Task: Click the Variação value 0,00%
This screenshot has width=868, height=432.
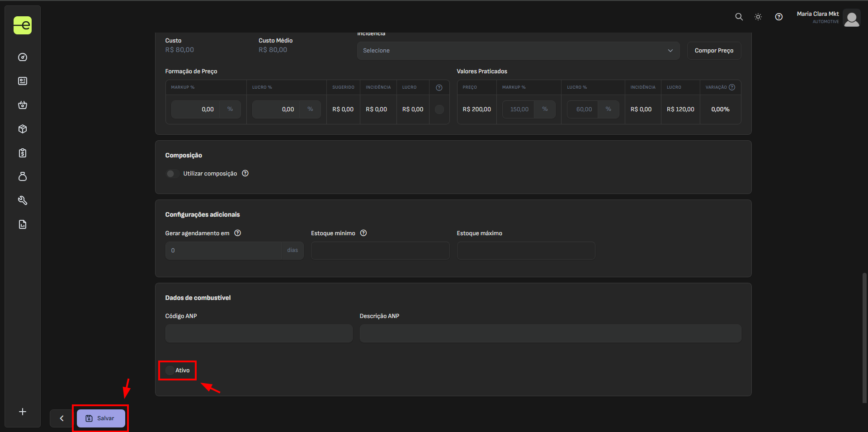Action: [x=720, y=109]
